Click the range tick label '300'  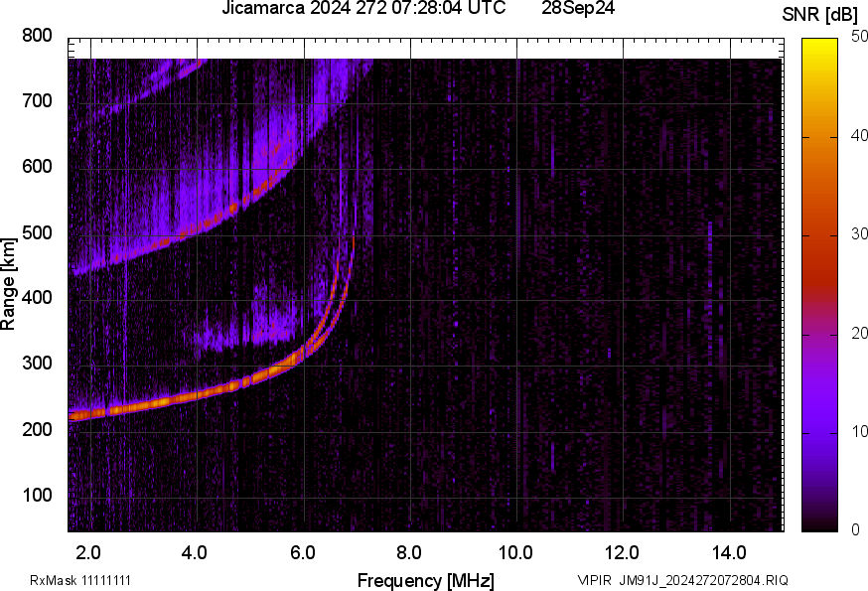tap(37, 363)
